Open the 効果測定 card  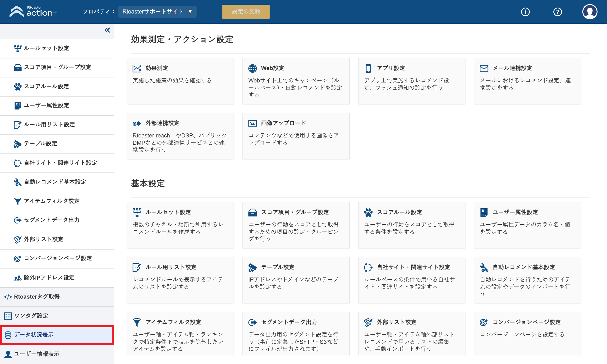180,81
